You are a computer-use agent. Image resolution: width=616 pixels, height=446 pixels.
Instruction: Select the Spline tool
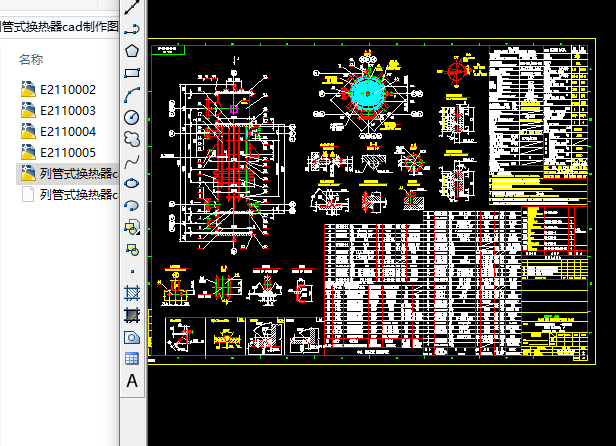pyautogui.click(x=132, y=161)
